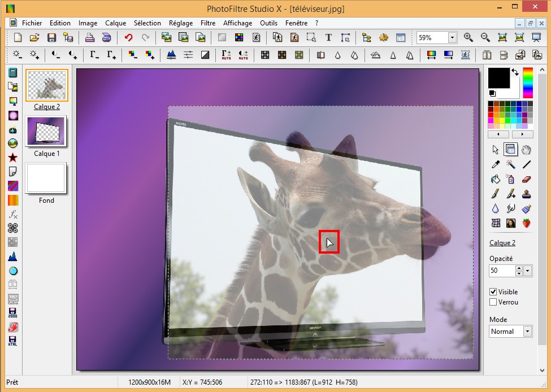
Task: Click the right panel scroll down arrow
Action: [541, 370]
